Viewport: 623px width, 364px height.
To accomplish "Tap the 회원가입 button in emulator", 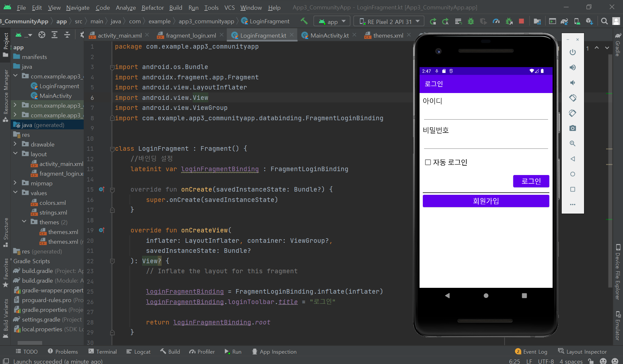I will coord(486,201).
